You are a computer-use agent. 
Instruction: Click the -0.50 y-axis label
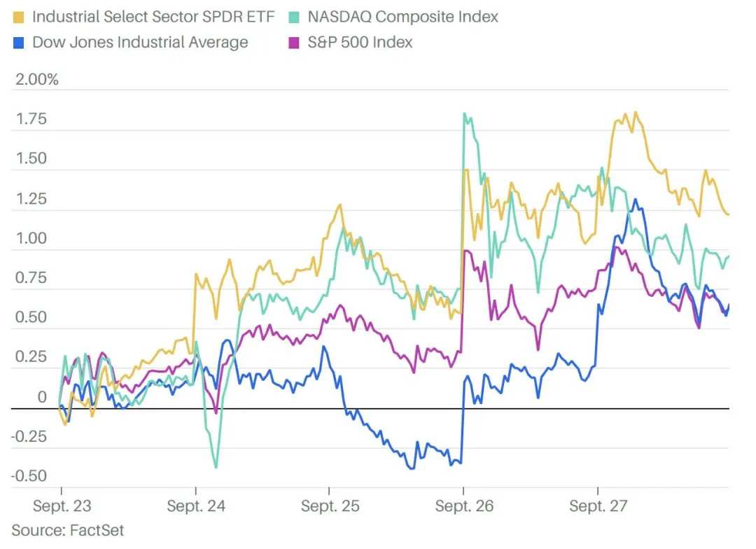pyautogui.click(x=29, y=475)
